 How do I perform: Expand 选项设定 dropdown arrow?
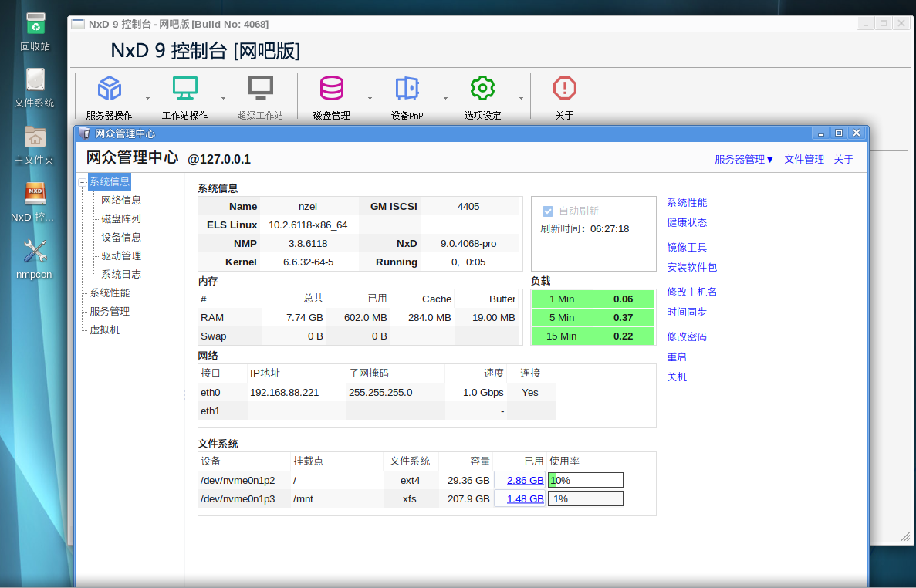click(521, 98)
